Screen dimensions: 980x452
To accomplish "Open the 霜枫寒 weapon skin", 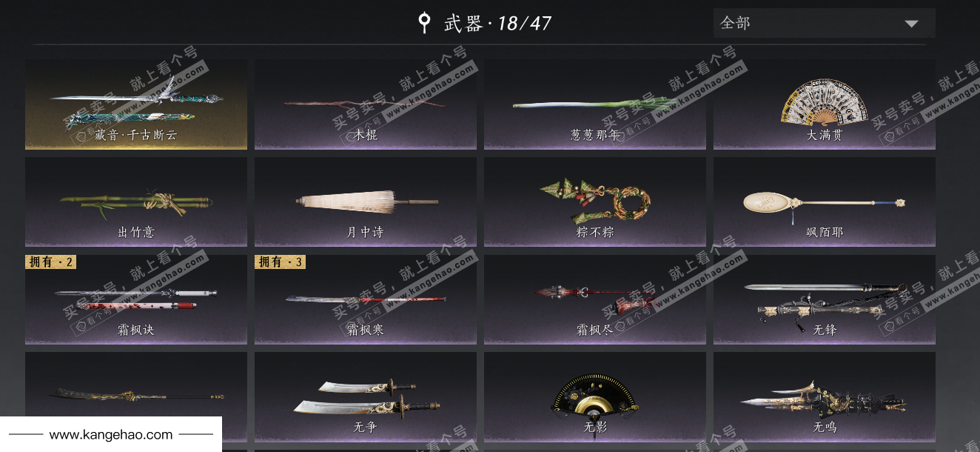I will click(366, 299).
